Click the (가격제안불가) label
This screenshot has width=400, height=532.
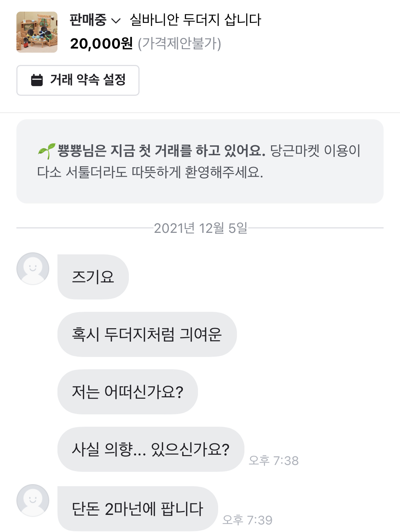[x=179, y=44]
